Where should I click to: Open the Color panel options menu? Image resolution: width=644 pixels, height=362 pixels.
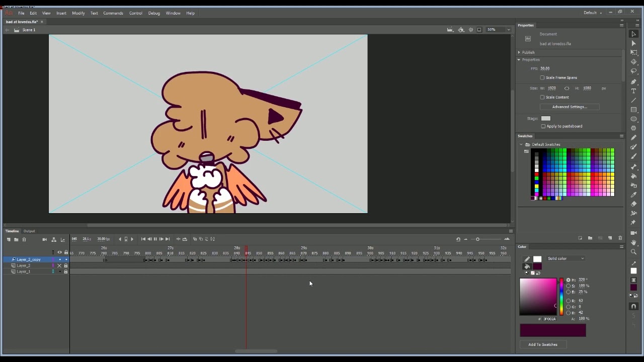(x=621, y=247)
